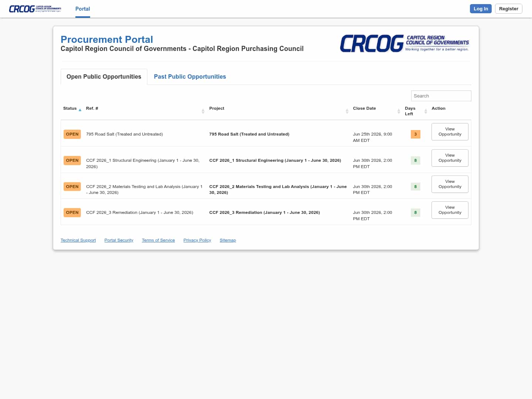
Task: Open the Privacy Policy link
Action: [197, 240]
